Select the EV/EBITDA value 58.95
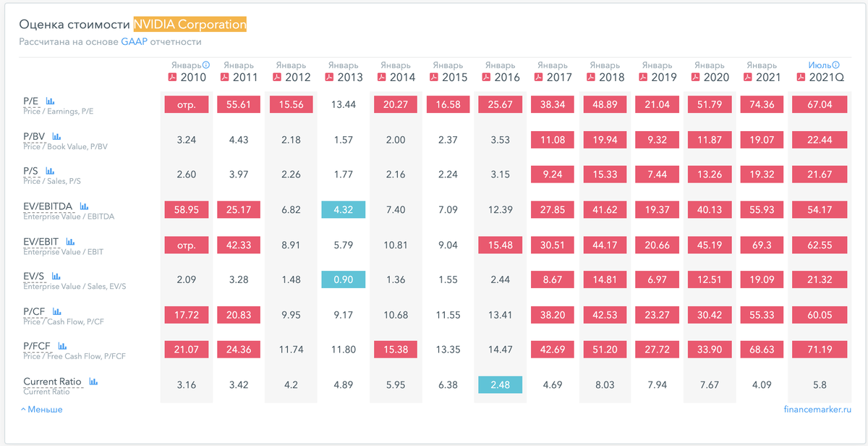 click(x=187, y=209)
